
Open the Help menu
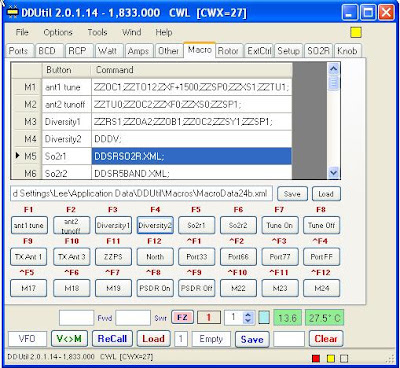[164, 32]
